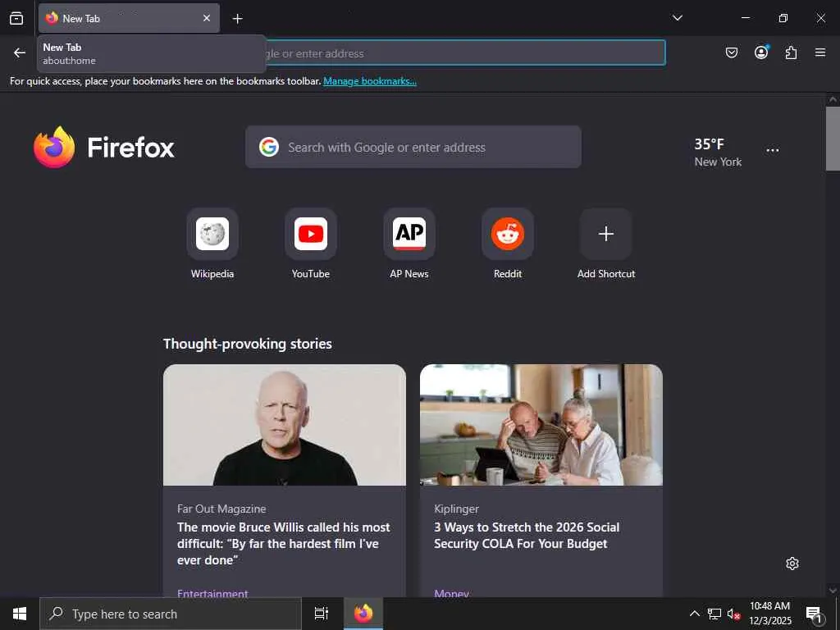Click the scrollbar down arrow
Viewport: 840px width, 630px height.
tap(833, 591)
